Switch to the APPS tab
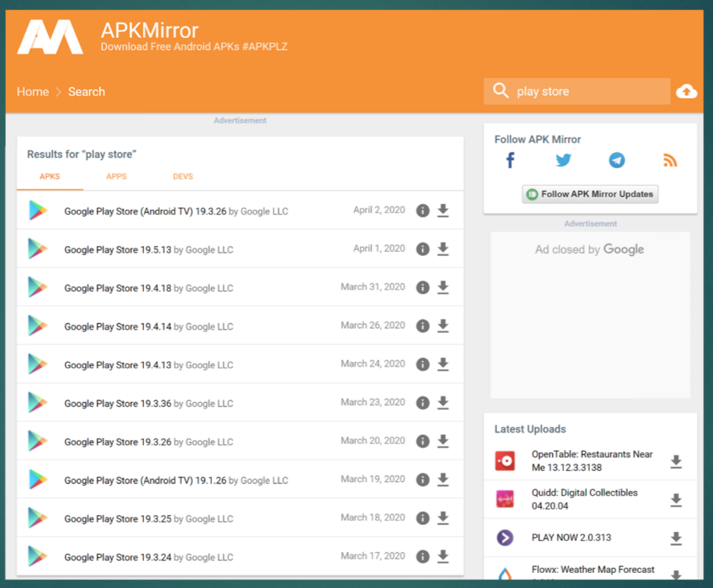This screenshot has height=588, width=713. tap(117, 177)
